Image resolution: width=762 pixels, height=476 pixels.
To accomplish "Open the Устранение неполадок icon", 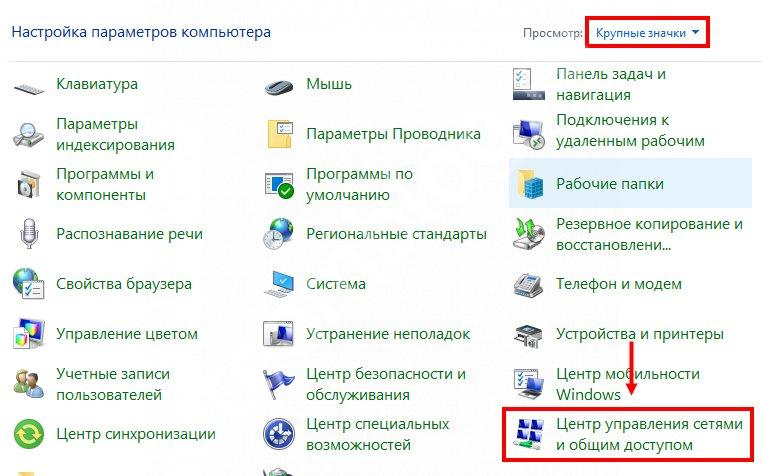I will coord(278,334).
